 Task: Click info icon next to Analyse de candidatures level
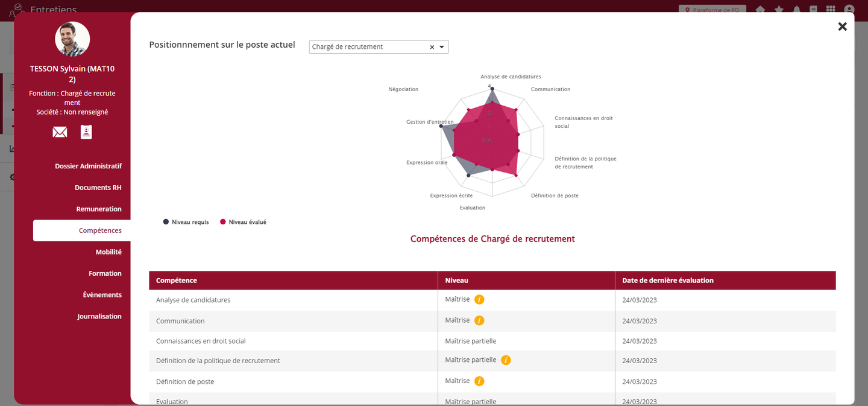tap(479, 299)
